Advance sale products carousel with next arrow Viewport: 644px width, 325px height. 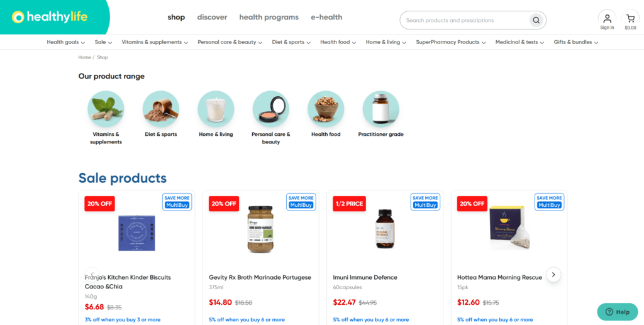click(553, 274)
